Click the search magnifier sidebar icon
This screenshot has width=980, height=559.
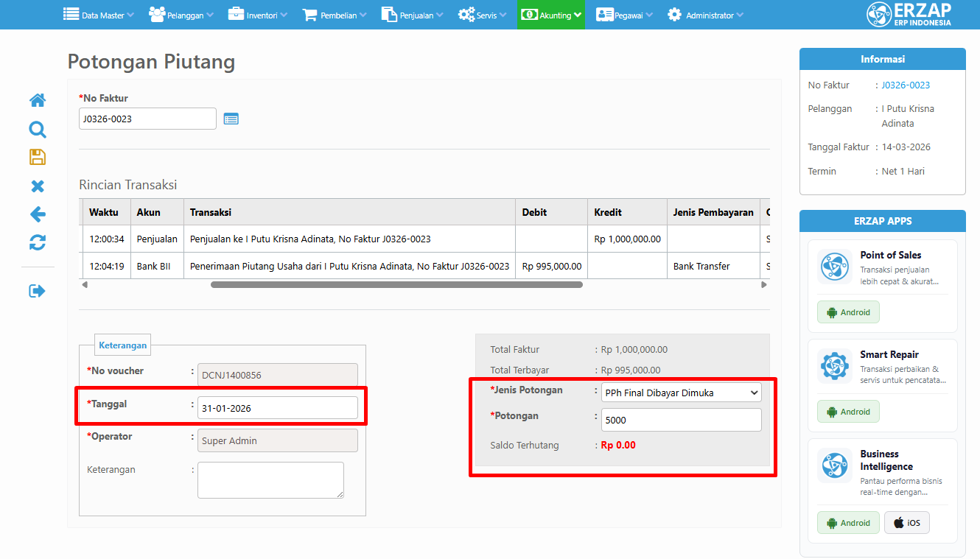pyautogui.click(x=38, y=130)
